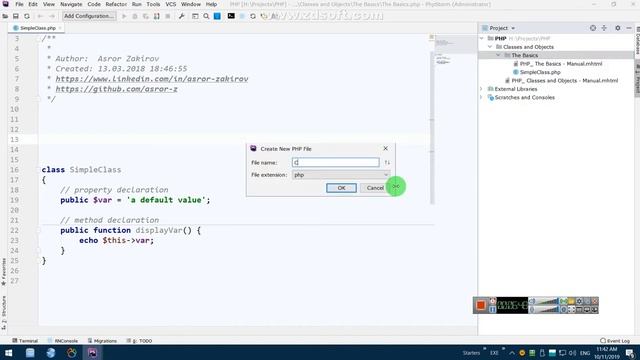Image resolution: width=640 pixels, height=360 pixels.
Task: Click the Search Everywhere magnifier icon
Action: (x=206, y=16)
